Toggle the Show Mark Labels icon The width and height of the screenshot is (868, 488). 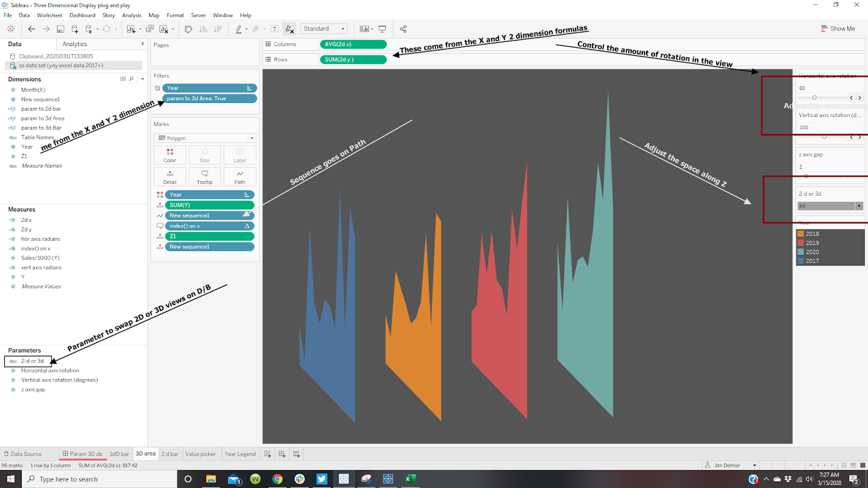(275, 29)
